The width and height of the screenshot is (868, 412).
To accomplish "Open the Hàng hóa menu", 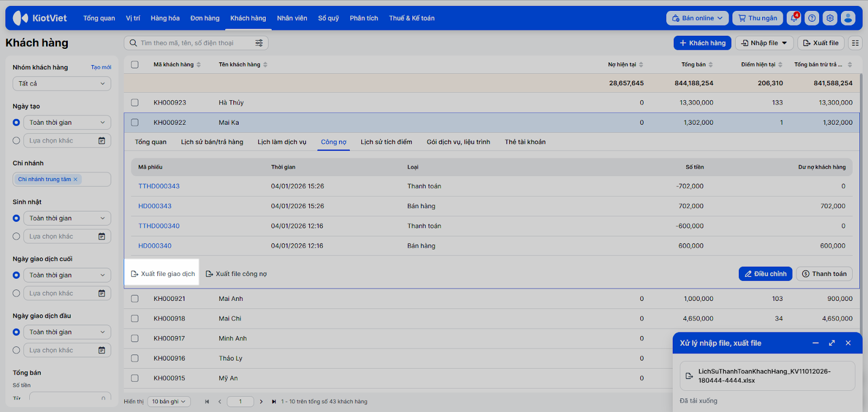I will [165, 18].
